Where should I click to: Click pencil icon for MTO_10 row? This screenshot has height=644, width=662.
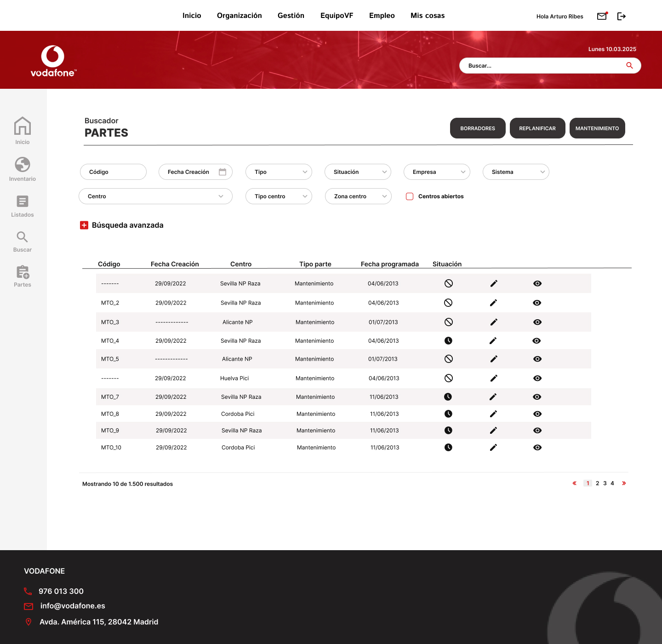click(x=493, y=448)
